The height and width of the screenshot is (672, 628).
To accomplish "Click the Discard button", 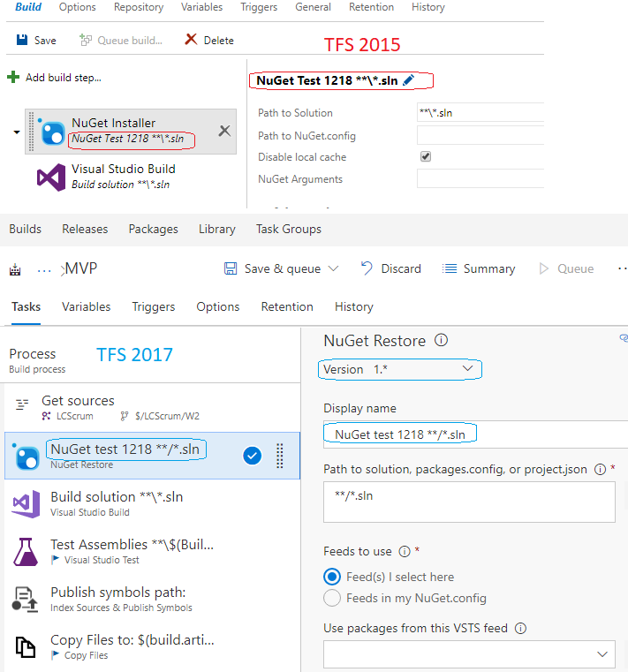I will click(x=391, y=268).
